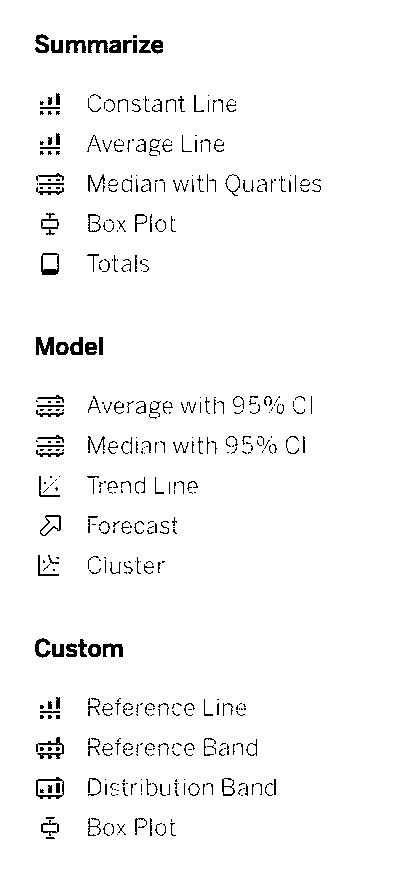Click the Constant Line text label
Image resolution: width=416 pixels, height=870 pixels.
click(162, 104)
